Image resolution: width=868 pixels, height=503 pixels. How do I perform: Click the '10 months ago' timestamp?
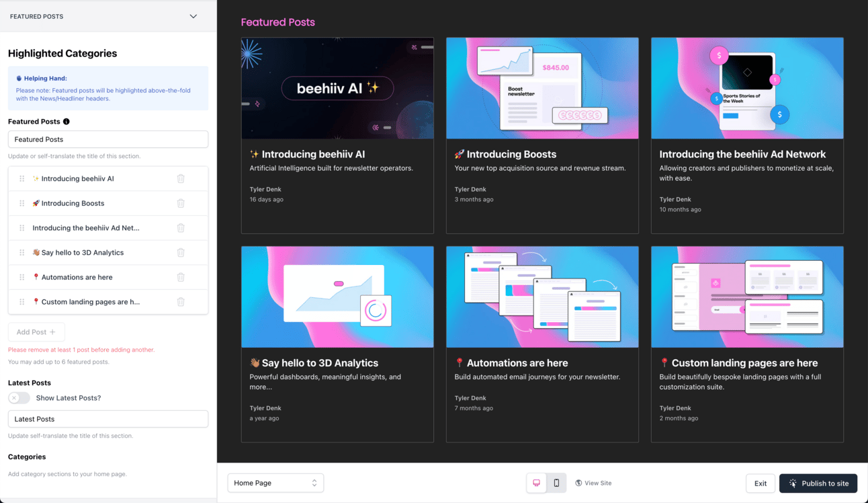680,210
